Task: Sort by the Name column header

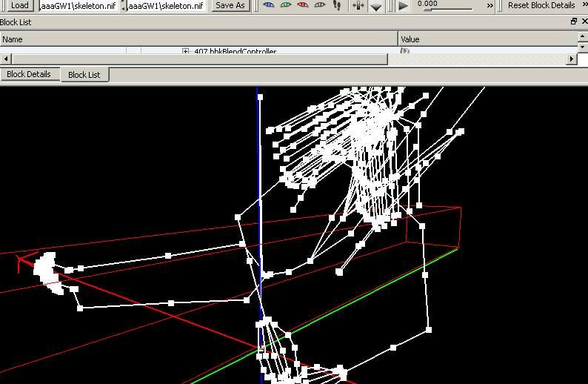Action: (198, 39)
